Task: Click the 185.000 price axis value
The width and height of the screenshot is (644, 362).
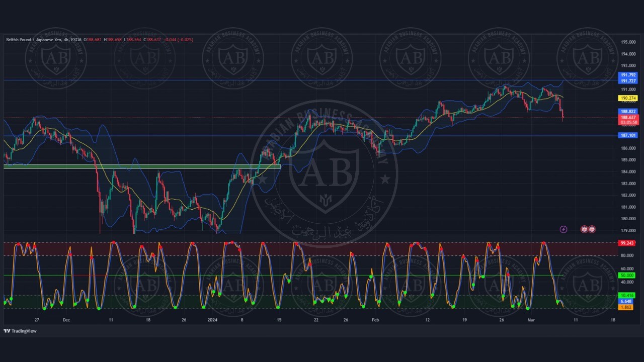Action: [627, 160]
